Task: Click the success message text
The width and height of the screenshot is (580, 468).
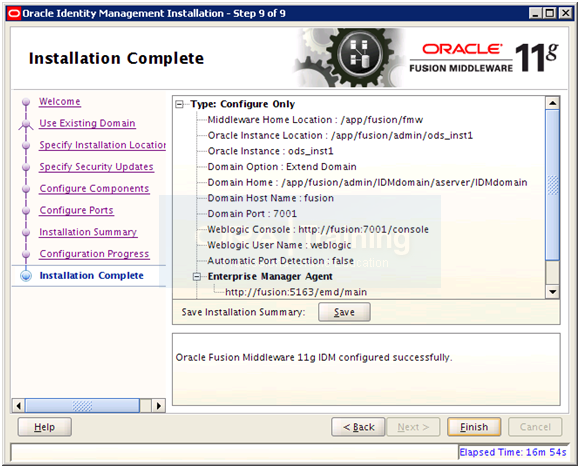Action: [314, 357]
